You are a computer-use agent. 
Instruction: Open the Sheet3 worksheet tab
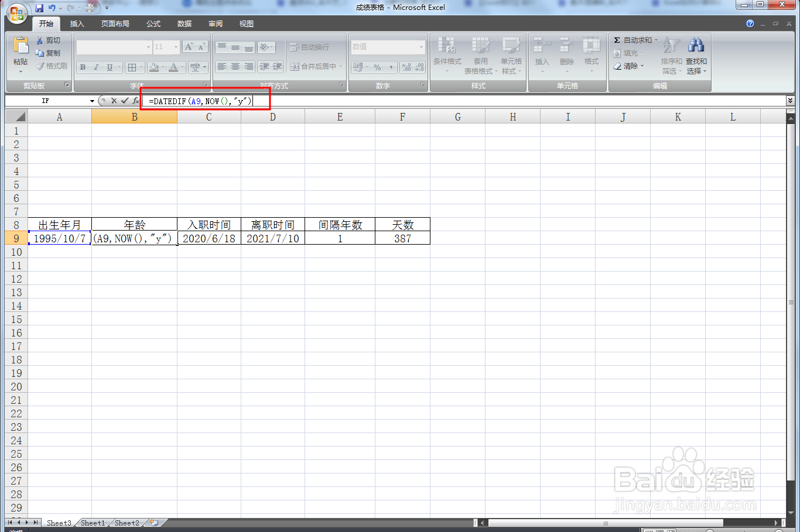tap(59, 523)
